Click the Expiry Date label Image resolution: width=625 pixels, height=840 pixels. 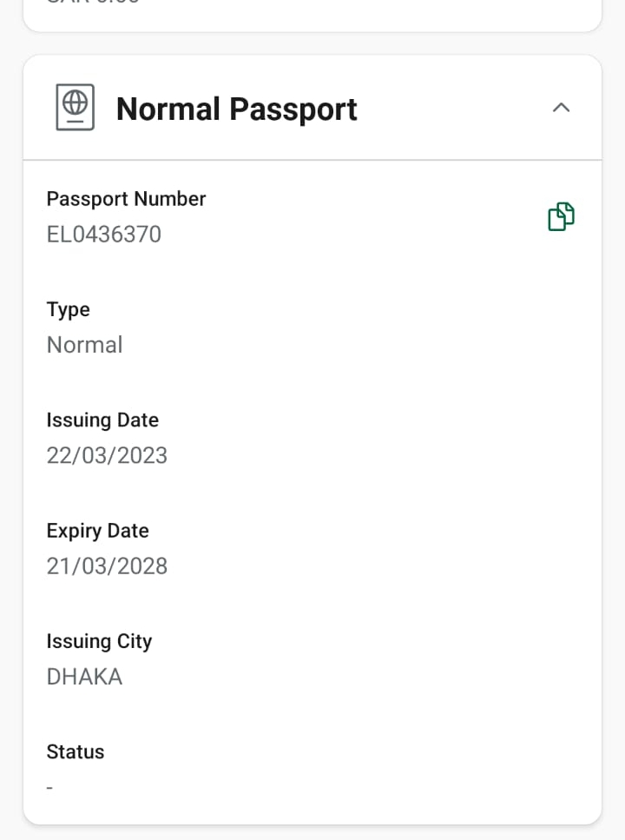(97, 531)
